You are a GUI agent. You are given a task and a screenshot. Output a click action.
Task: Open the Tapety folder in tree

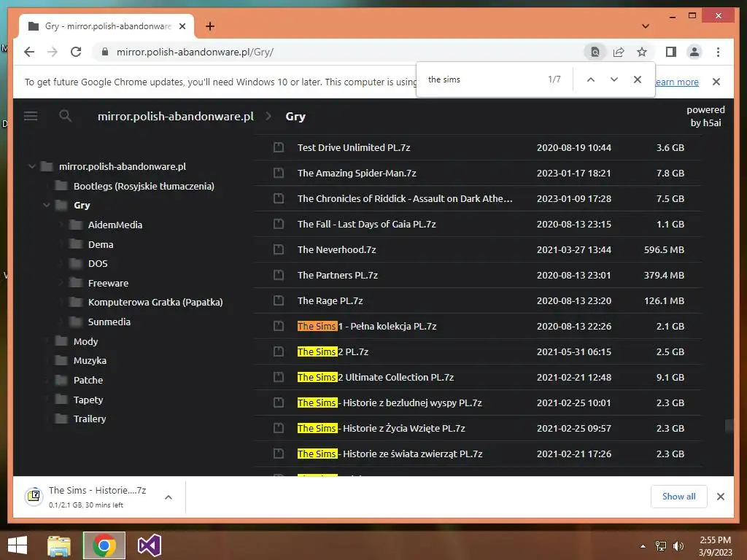(x=88, y=400)
